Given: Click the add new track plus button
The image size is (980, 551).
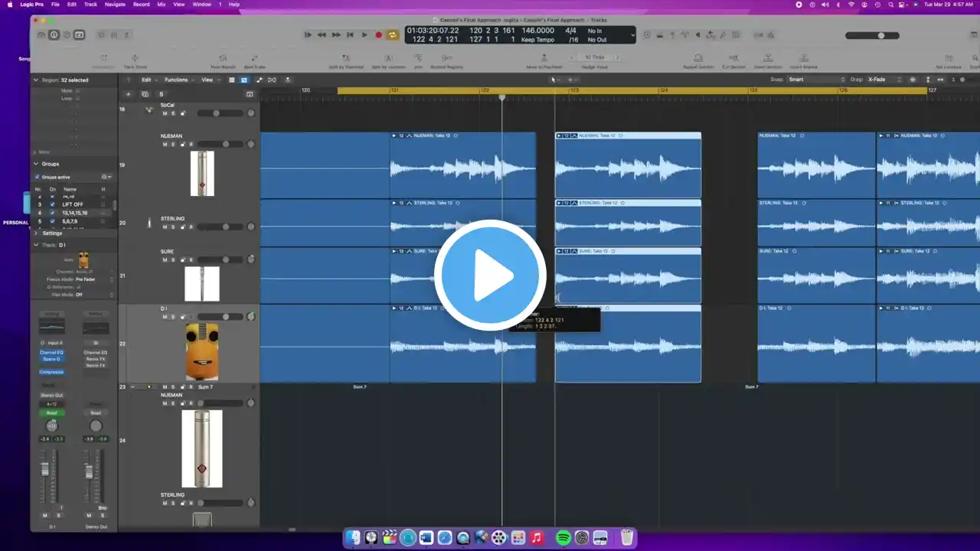Looking at the screenshot, I should pyautogui.click(x=128, y=94).
